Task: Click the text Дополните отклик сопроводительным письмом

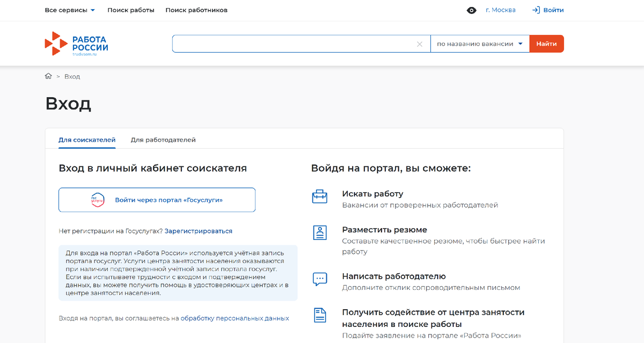Action: (x=431, y=288)
